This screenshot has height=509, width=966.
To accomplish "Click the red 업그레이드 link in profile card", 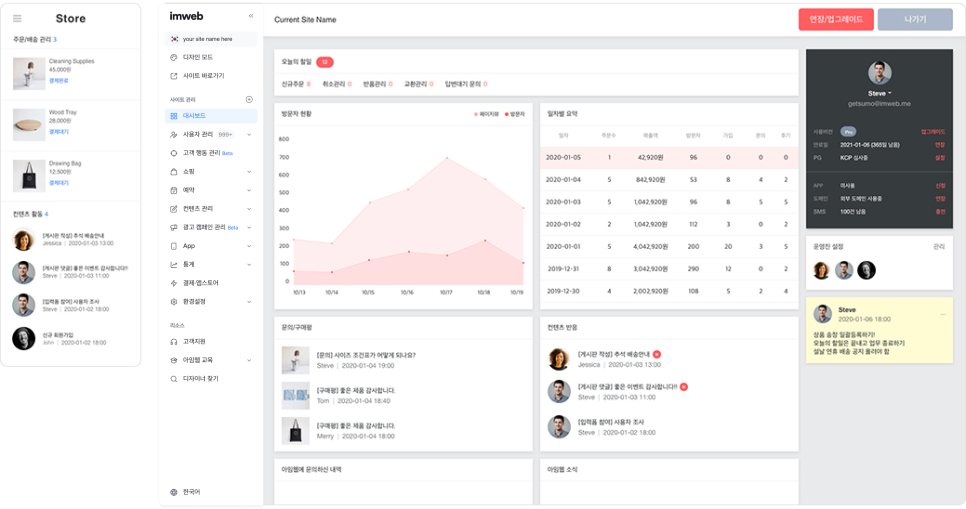I will pos(933,132).
